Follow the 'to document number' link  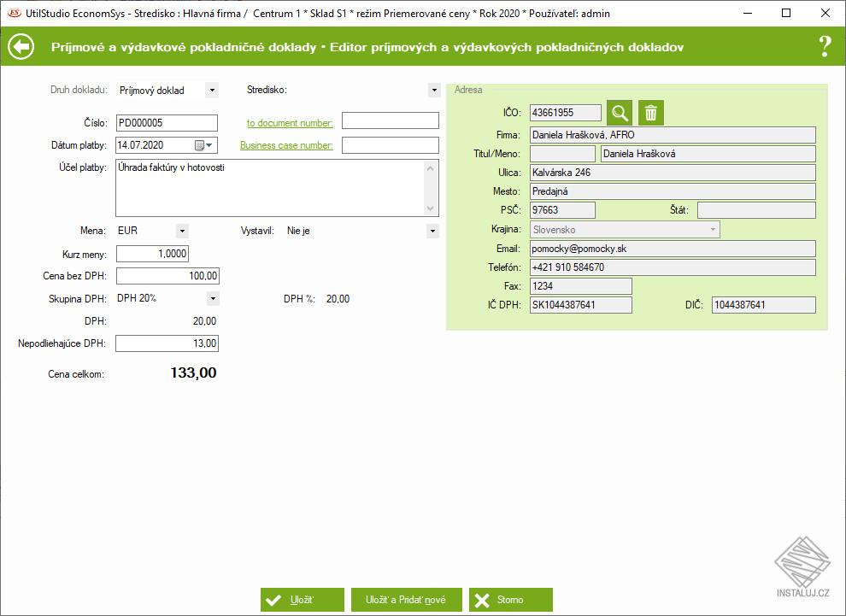[290, 123]
